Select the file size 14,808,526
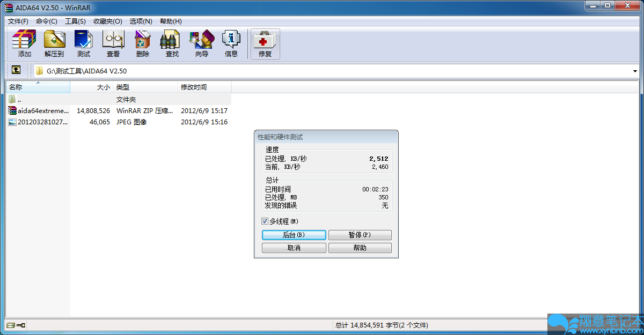Viewport: 644px width, 335px height. click(x=93, y=110)
